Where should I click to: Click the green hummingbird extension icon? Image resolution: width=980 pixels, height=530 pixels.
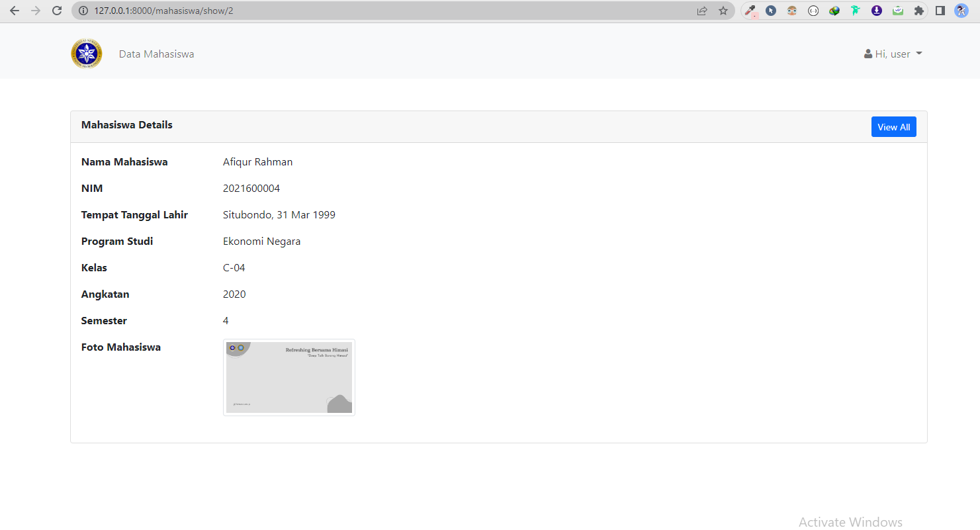[x=856, y=11]
